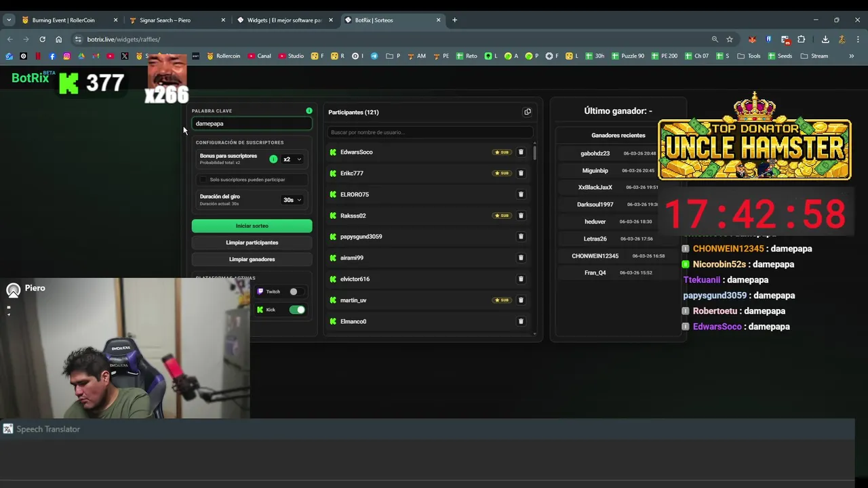Select recent winner Miguinbip
Viewport: 868px width, 488px height.
[595, 170]
